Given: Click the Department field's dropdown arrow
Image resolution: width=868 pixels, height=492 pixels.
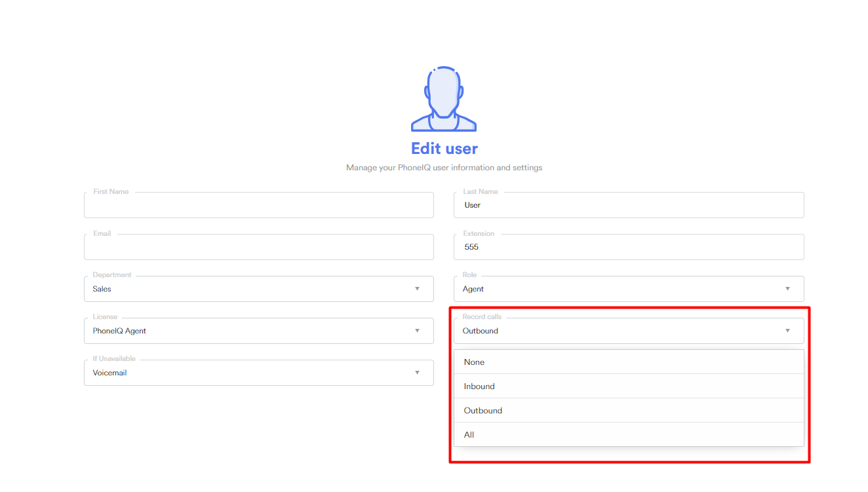Looking at the screenshot, I should [417, 289].
